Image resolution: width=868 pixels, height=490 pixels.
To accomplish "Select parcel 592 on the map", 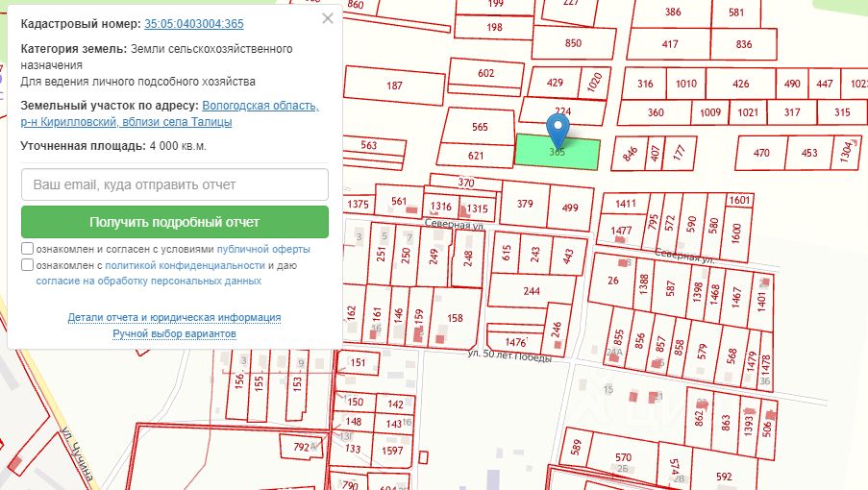I will click(724, 477).
